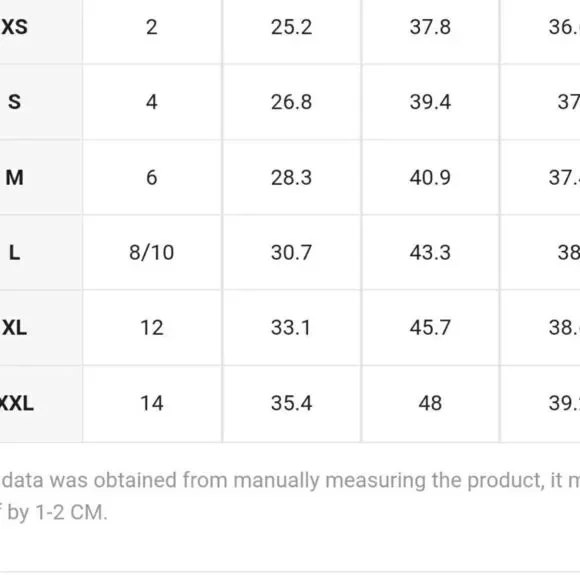Click the manual measuring disclaimer text
The height and width of the screenshot is (580, 580).
pos(290,496)
